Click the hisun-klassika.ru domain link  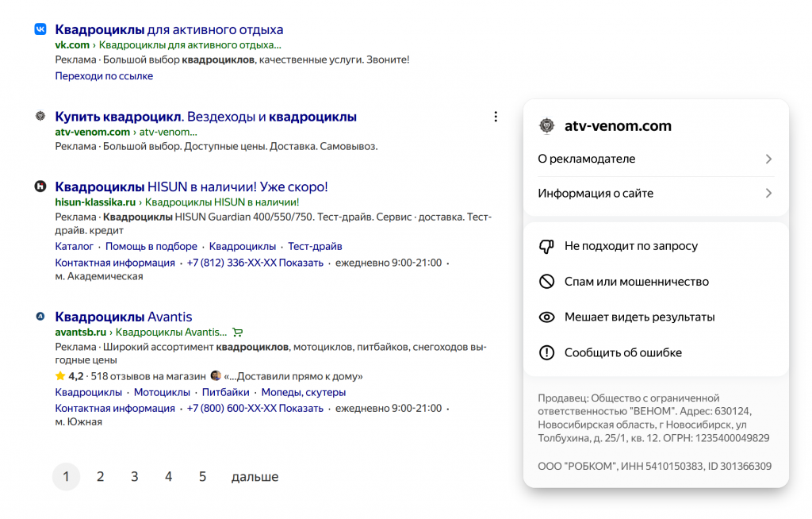click(95, 202)
